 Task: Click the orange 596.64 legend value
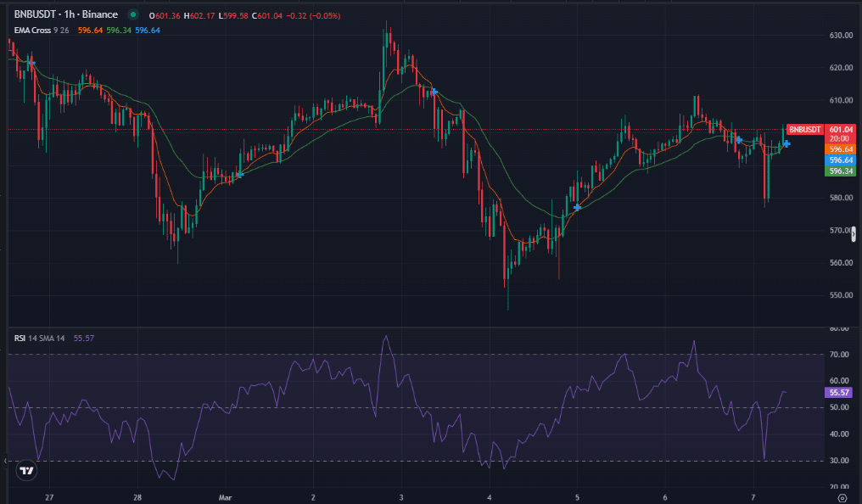90,31
